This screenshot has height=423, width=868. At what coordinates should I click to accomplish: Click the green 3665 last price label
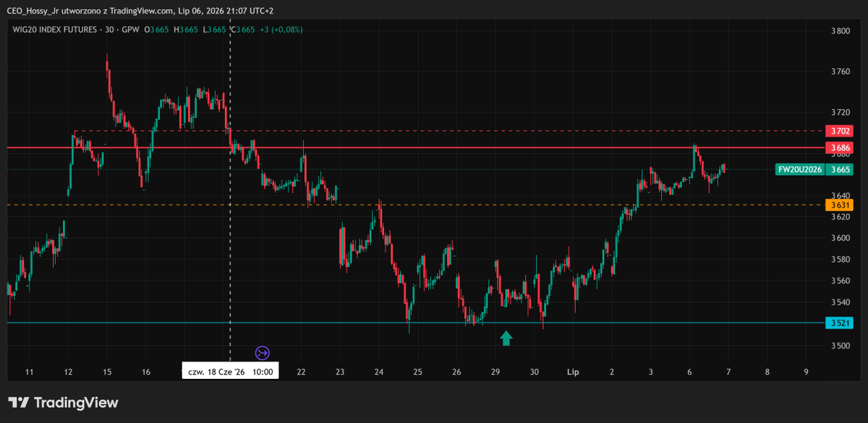tap(840, 170)
